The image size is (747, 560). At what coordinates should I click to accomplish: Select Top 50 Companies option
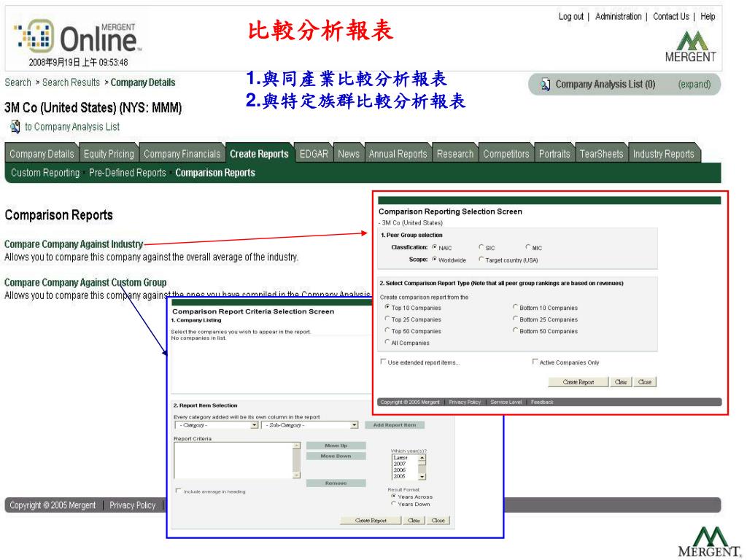(x=387, y=330)
